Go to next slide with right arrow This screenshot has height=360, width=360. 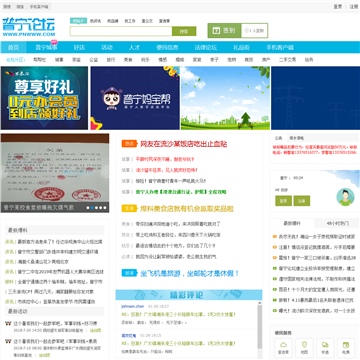point(105,172)
